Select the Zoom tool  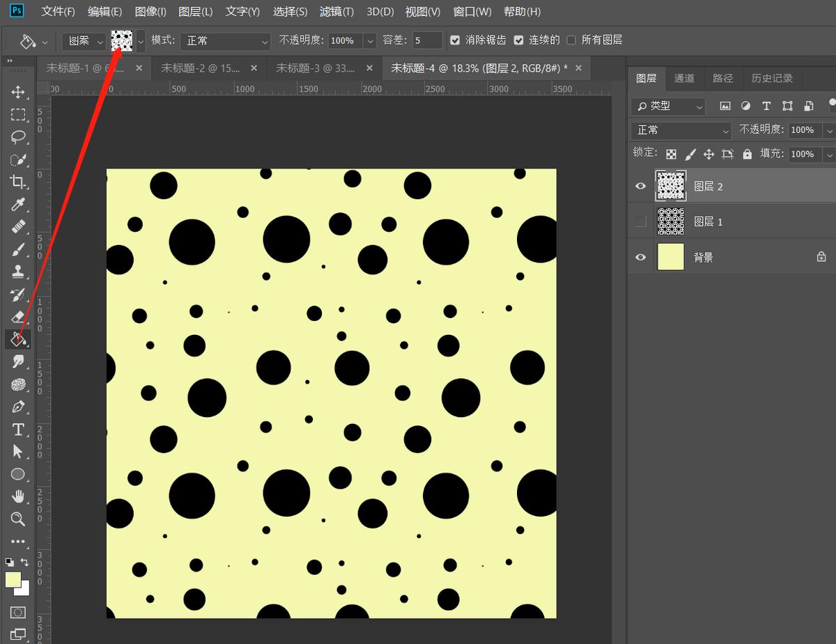[x=18, y=519]
